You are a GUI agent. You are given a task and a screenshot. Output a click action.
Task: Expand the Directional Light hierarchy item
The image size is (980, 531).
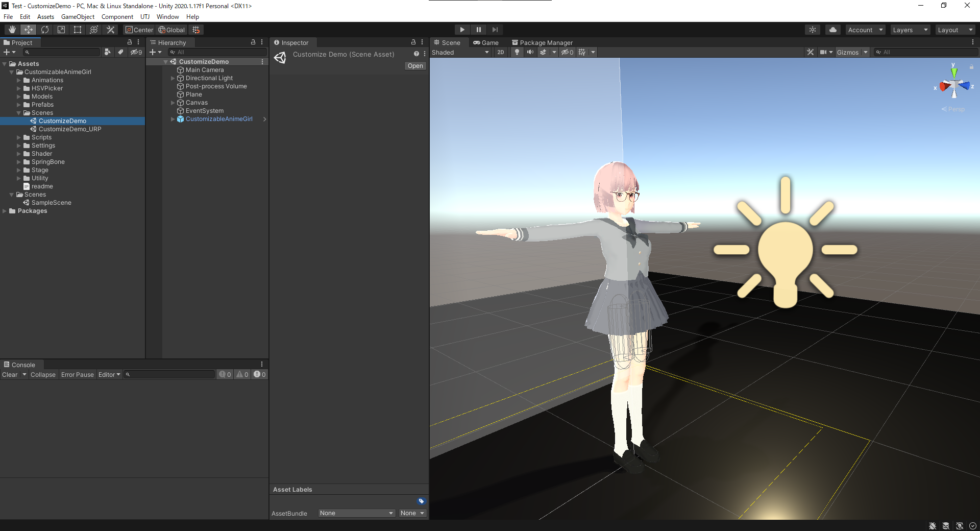coord(173,78)
